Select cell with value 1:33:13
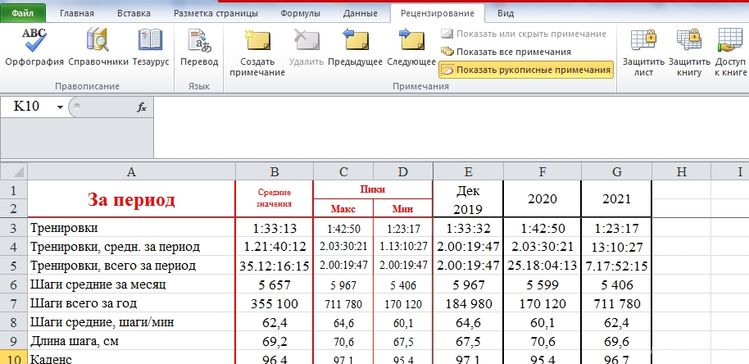 [x=274, y=228]
